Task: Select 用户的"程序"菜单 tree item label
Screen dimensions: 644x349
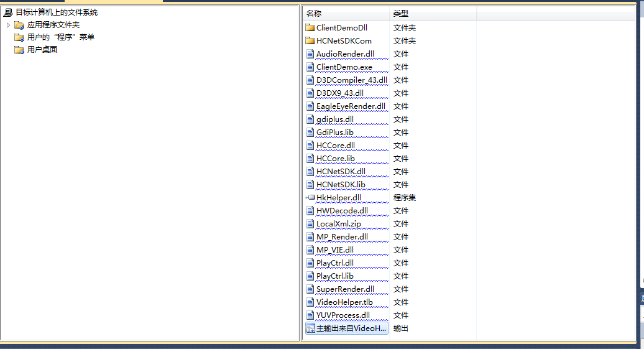Action: tap(61, 37)
